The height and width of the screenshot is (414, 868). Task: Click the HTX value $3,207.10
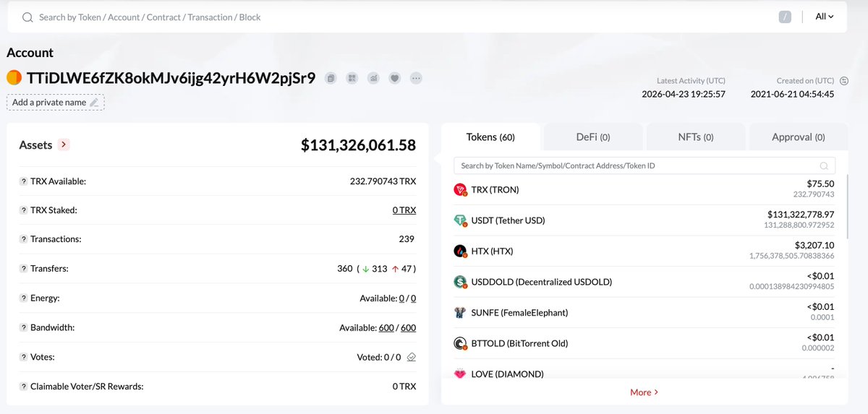click(814, 245)
